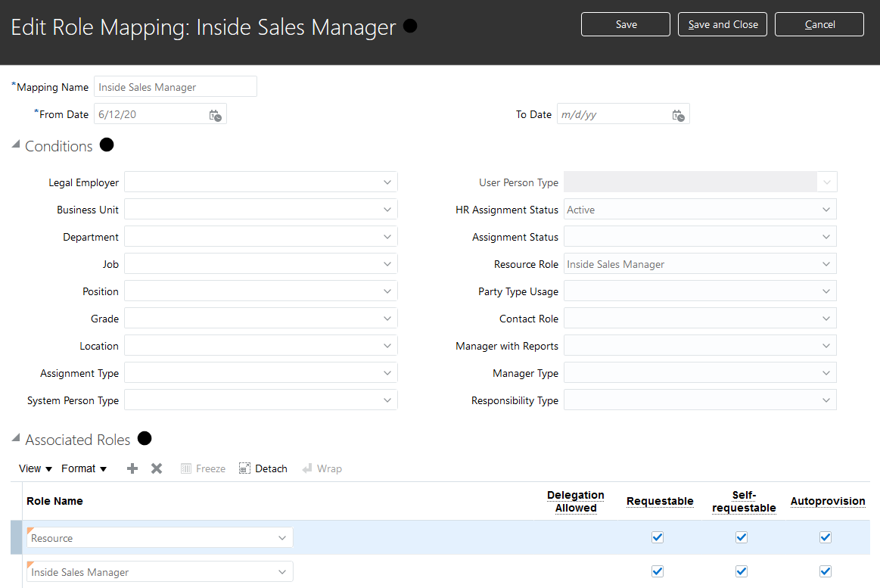
Task: Collapse the Conditions section triangle
Action: click(x=16, y=145)
